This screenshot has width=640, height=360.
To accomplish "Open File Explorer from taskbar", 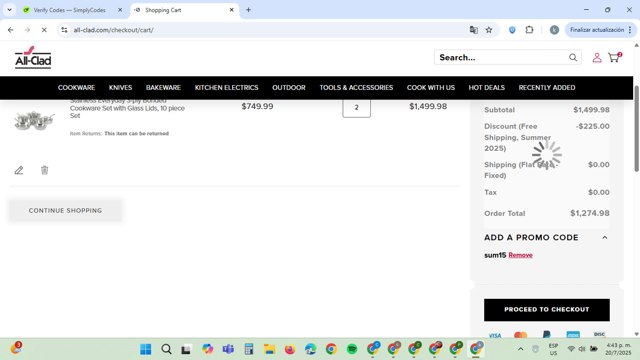I will click(x=269, y=349).
